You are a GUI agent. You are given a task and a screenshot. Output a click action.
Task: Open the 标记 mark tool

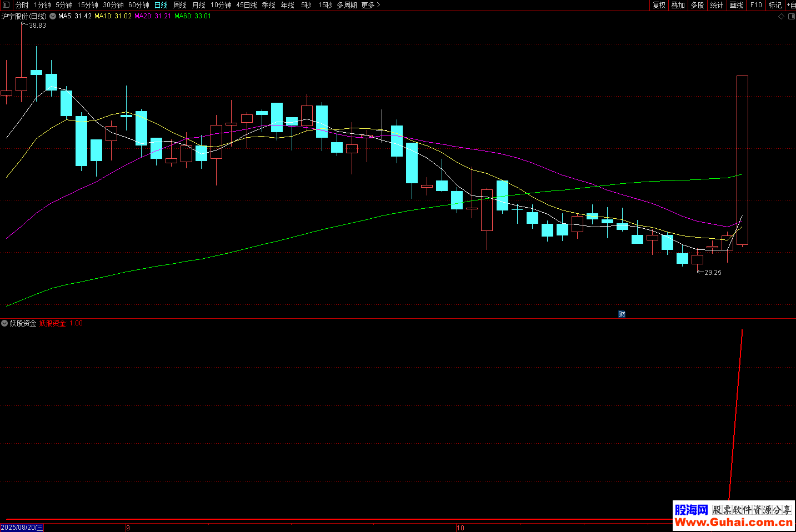click(x=775, y=5)
